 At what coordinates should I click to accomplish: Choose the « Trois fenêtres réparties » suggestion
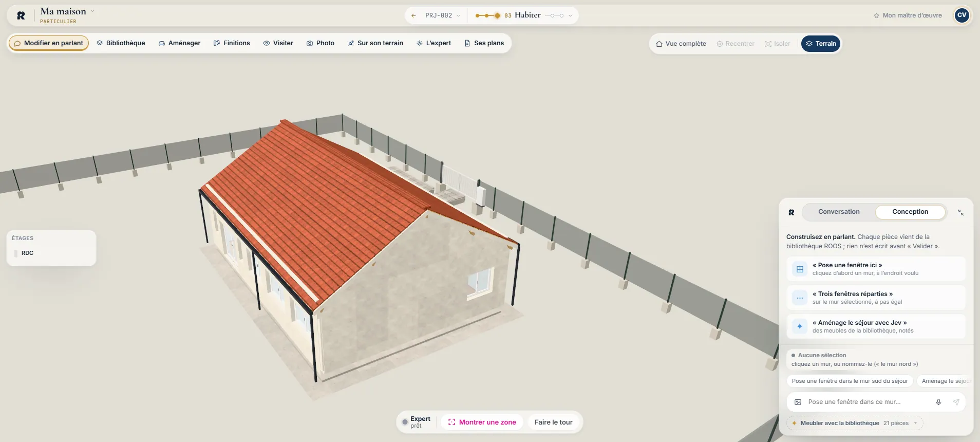(876, 298)
